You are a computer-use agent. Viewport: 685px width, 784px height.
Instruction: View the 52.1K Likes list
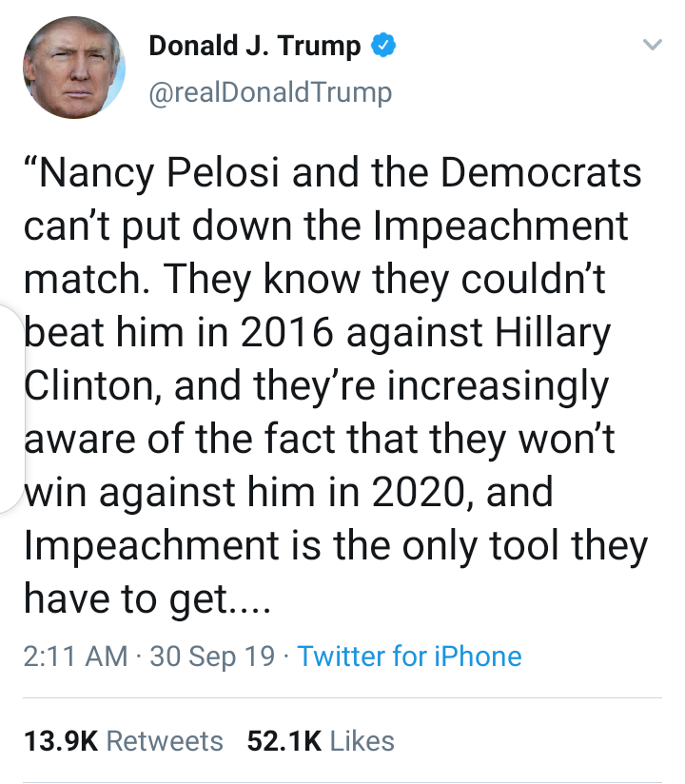pos(320,741)
